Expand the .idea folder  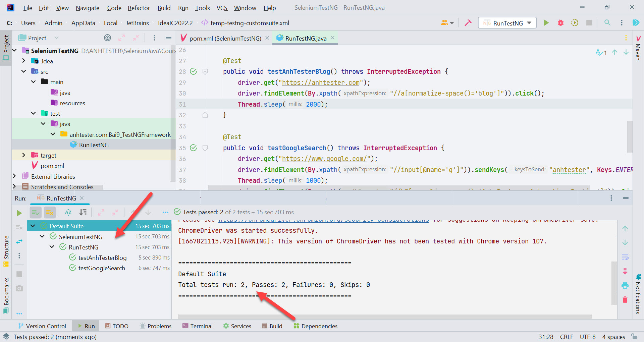[x=23, y=61]
